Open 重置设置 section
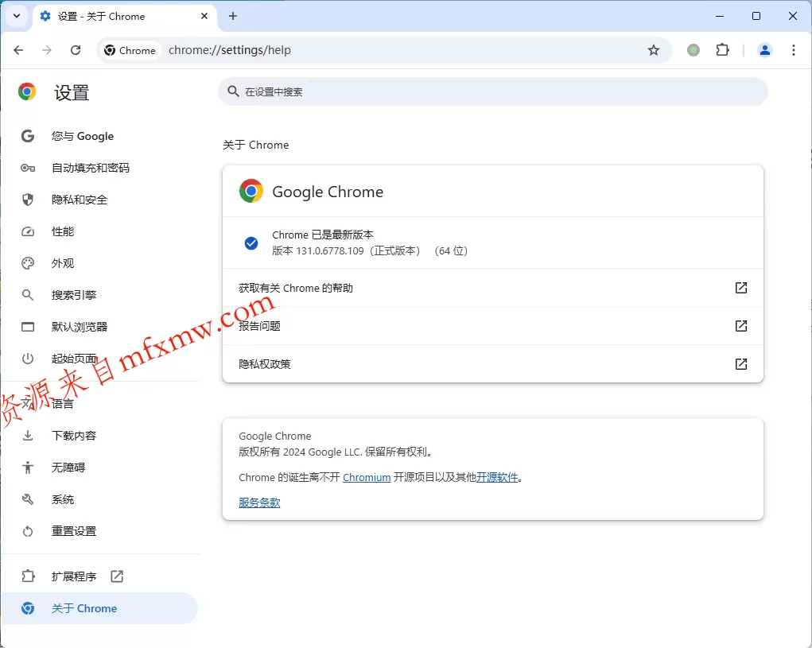 click(x=99, y=531)
